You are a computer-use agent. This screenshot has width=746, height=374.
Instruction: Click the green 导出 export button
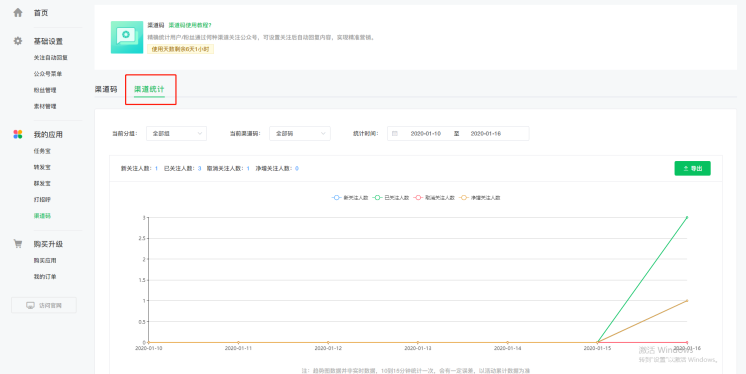692,168
